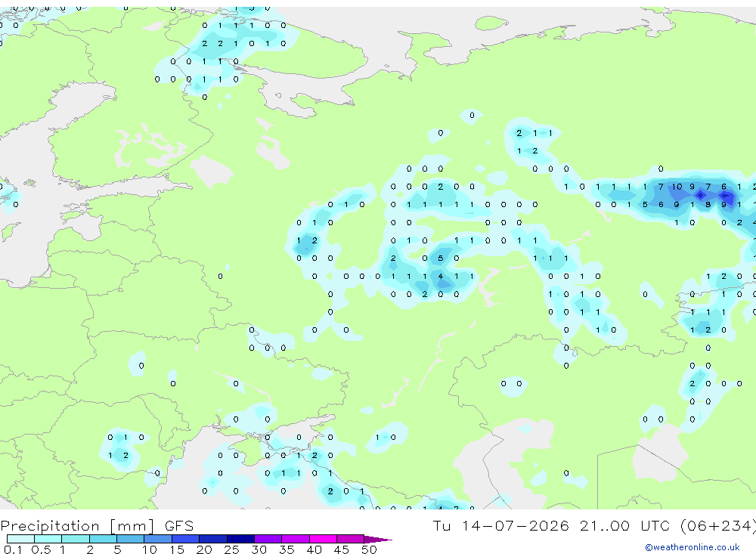The image size is (756, 554).
Task: Click the '0.5' legend scale label
Action: (42, 549)
